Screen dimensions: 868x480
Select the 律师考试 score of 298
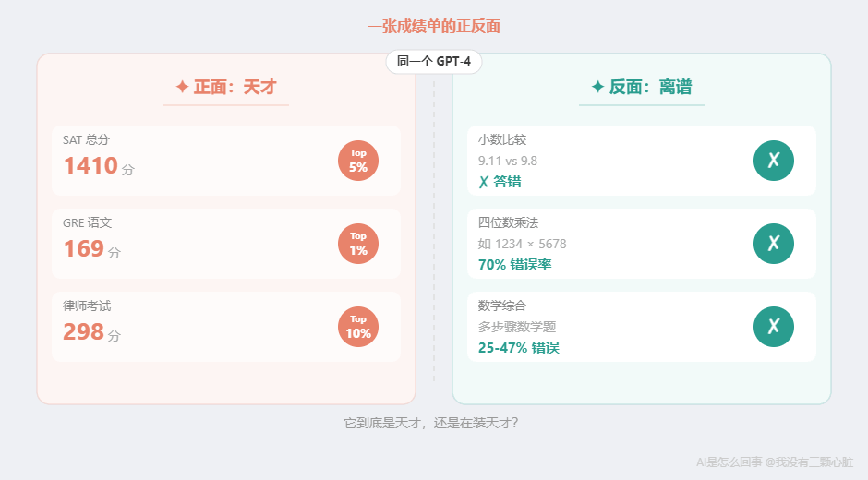click(83, 332)
